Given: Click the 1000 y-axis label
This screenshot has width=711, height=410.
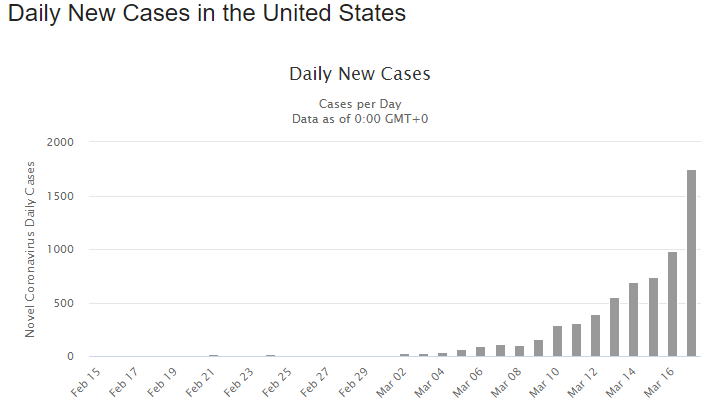Looking at the screenshot, I should click(x=61, y=250).
